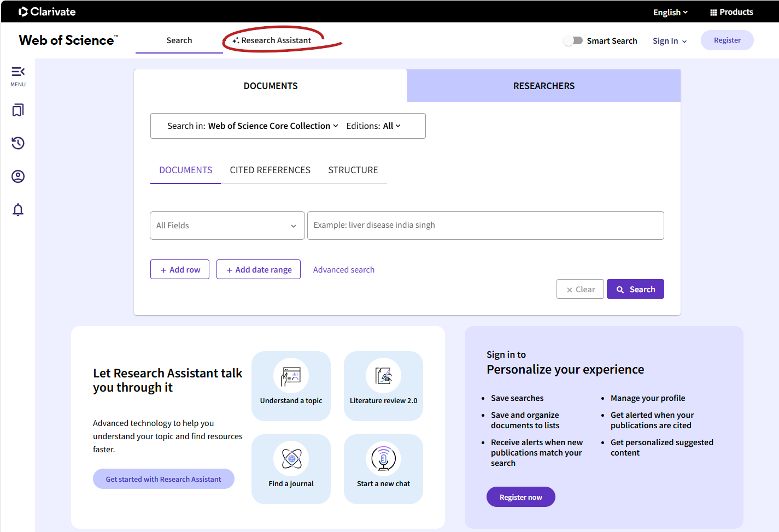This screenshot has height=532, width=779.
Task: Open the researcher profile icon in sidebar
Action: (18, 176)
